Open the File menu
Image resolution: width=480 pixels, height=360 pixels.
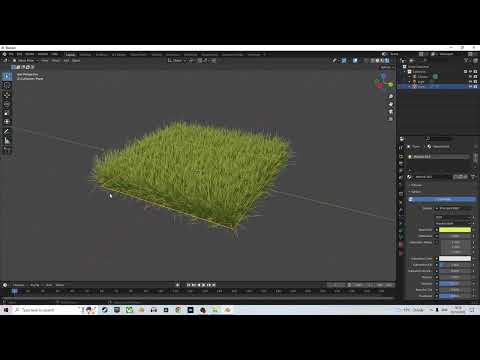tap(11, 54)
